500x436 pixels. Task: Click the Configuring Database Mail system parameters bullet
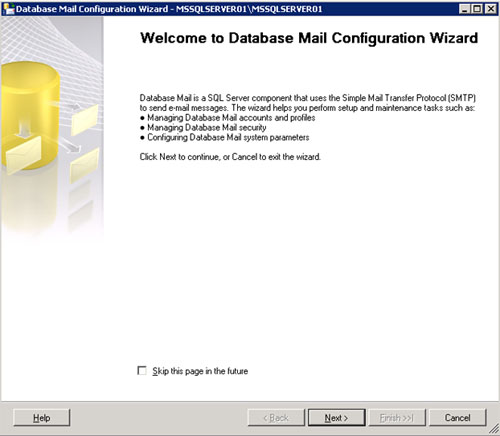tap(224, 137)
